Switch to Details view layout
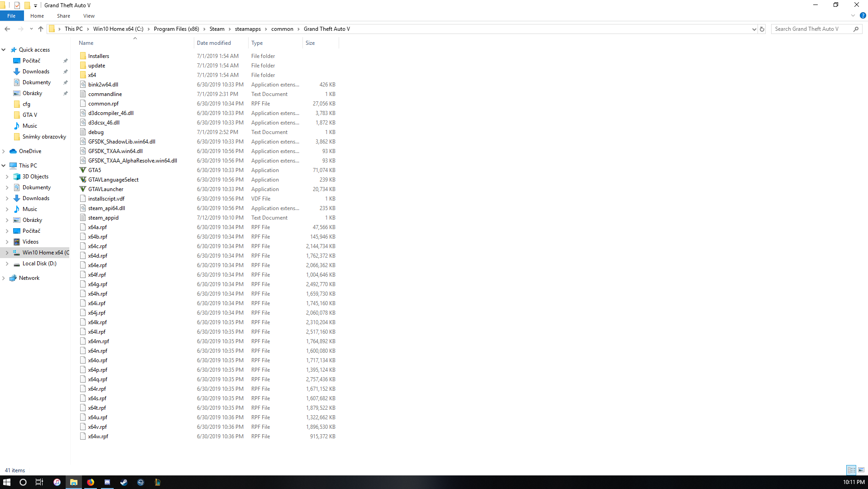The width and height of the screenshot is (868, 489). click(x=851, y=470)
